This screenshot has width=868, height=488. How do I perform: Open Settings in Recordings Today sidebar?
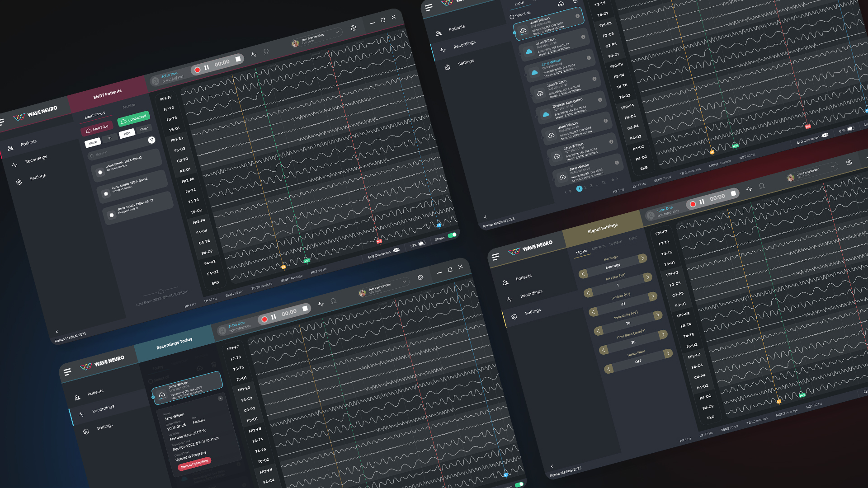105,427
